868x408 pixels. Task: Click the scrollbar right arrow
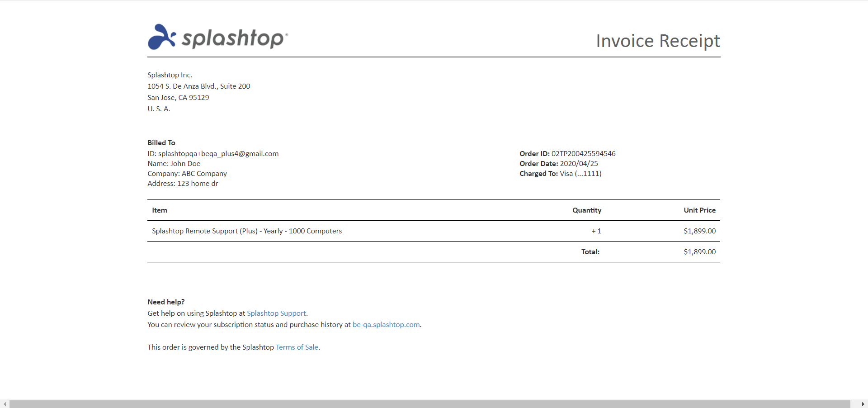coord(863,404)
